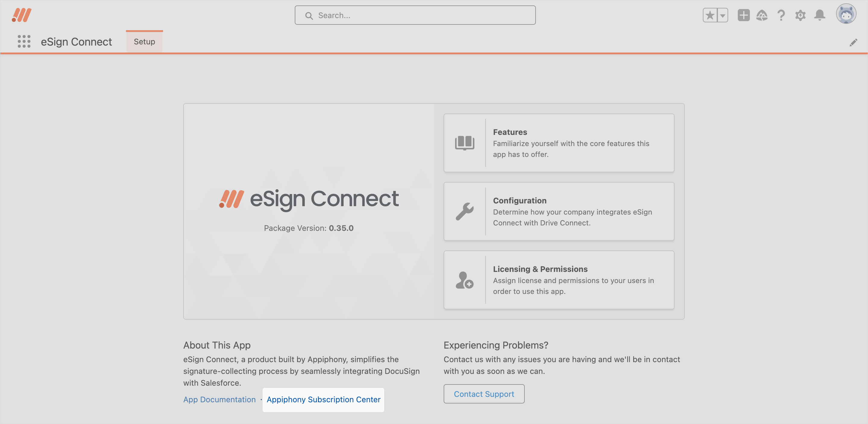Click the Contact Support button

coord(484,394)
